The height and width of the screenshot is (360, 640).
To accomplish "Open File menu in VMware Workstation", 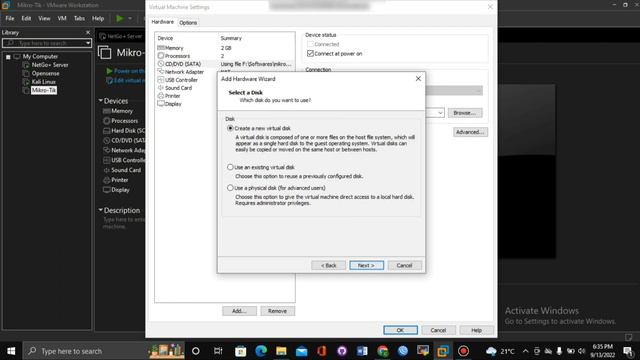I will tap(9, 18).
